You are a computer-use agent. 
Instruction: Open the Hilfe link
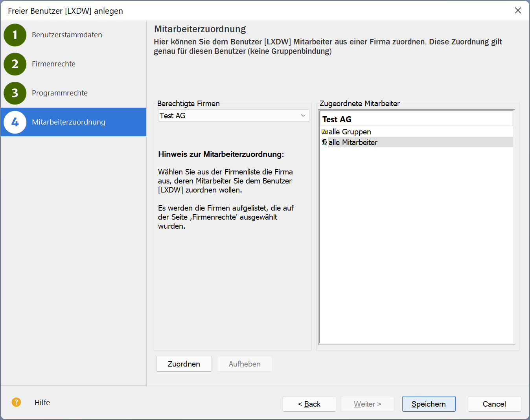pos(42,402)
